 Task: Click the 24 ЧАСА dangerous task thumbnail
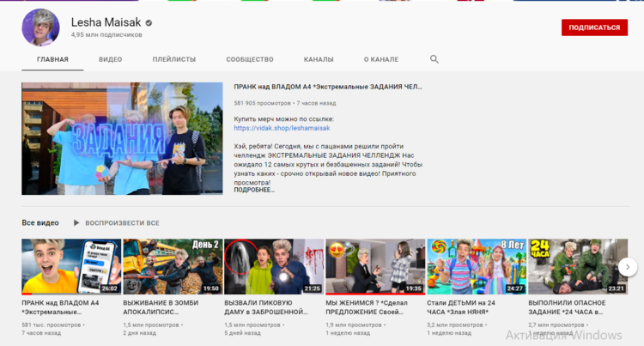(x=577, y=266)
